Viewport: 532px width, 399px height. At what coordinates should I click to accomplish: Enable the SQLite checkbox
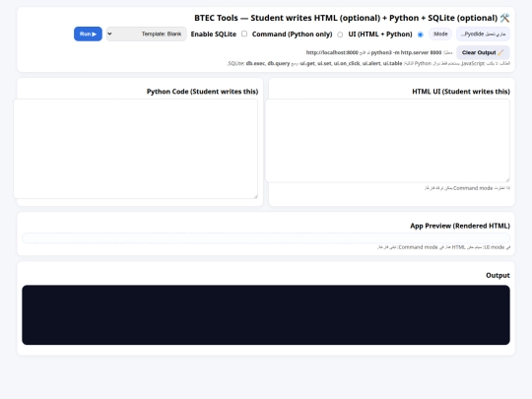(244, 33)
